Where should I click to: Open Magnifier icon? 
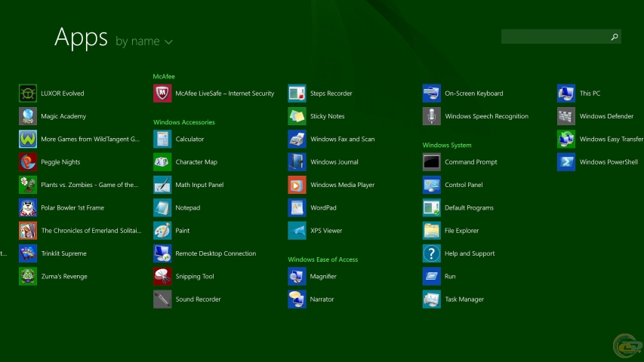tap(297, 277)
